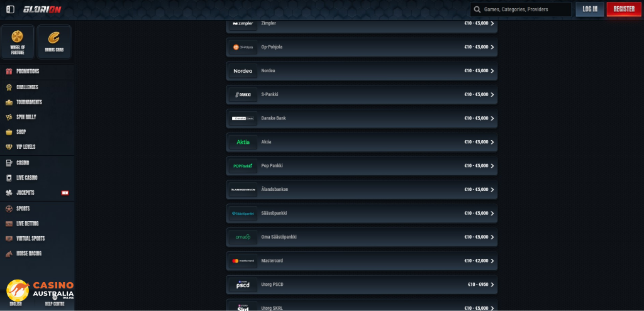Click the Glorion logo

tap(42, 9)
